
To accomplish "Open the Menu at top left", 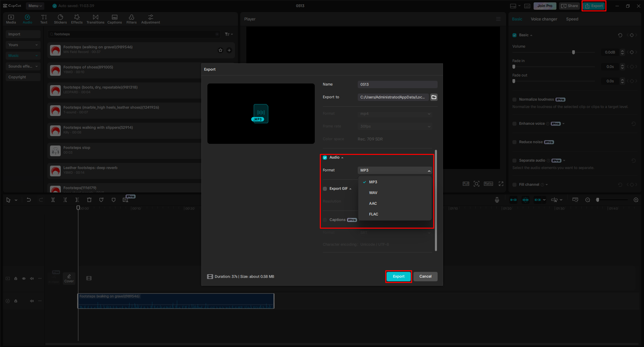I will pos(35,6).
